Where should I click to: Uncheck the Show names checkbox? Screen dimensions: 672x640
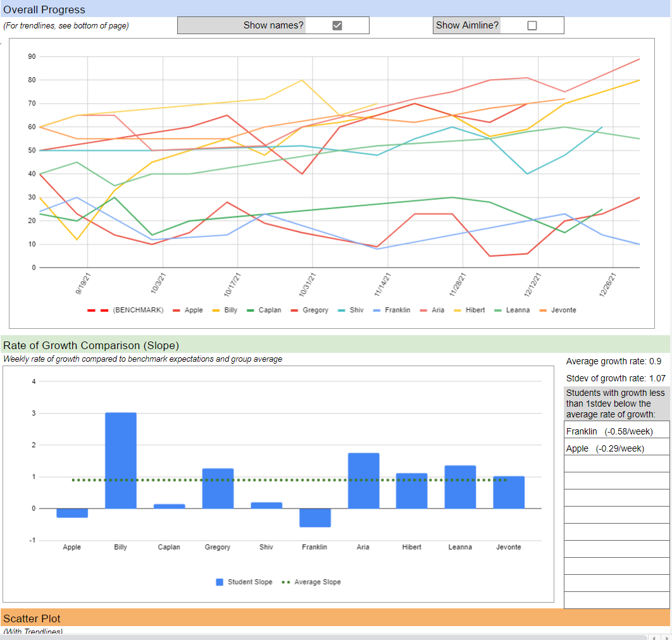click(337, 25)
